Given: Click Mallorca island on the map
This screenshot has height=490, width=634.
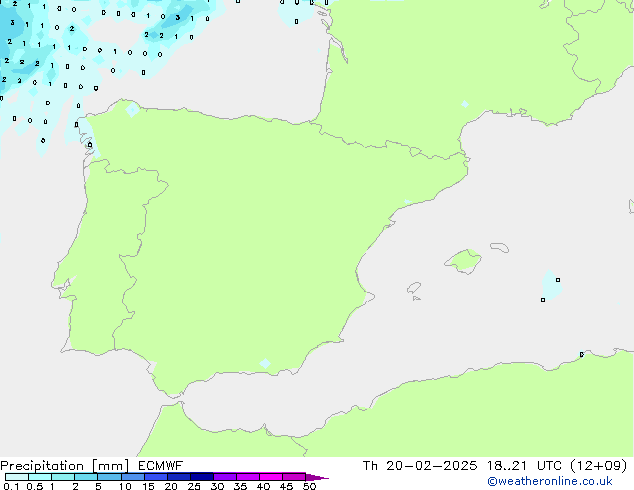Looking at the screenshot, I should tap(464, 261).
